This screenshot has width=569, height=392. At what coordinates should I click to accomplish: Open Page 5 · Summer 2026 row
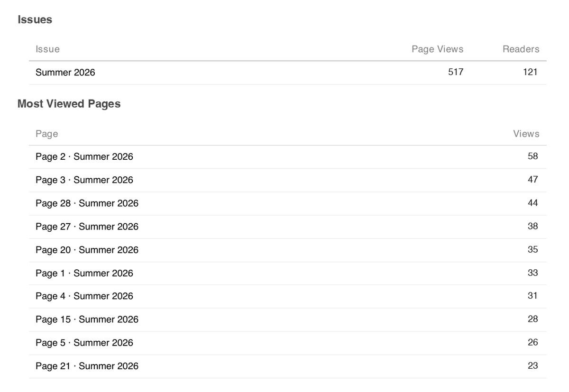287,343
